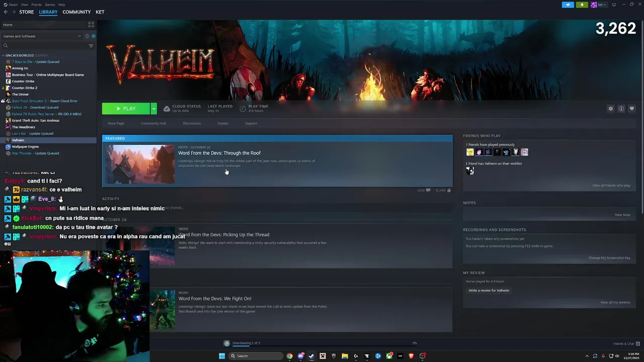This screenshot has height=362, width=644.
Task: Open Valheim Community Hub link
Action: pos(153,123)
